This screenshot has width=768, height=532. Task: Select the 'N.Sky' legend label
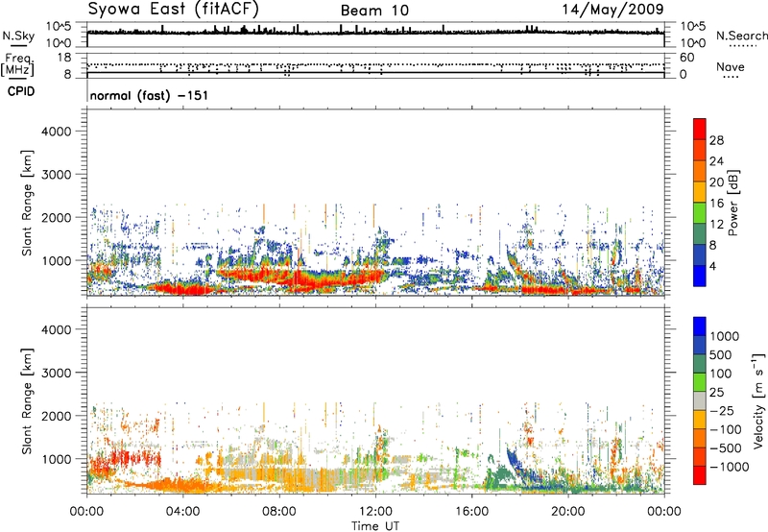[18, 36]
